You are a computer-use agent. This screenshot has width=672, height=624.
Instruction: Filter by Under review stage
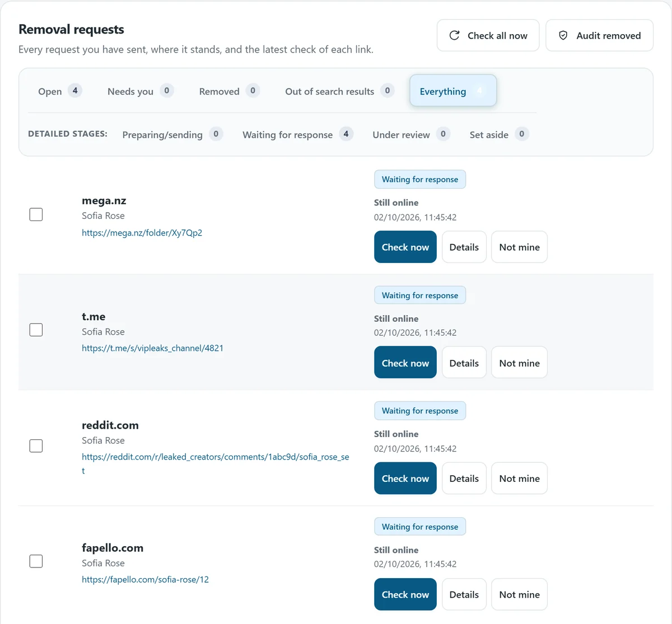(411, 134)
